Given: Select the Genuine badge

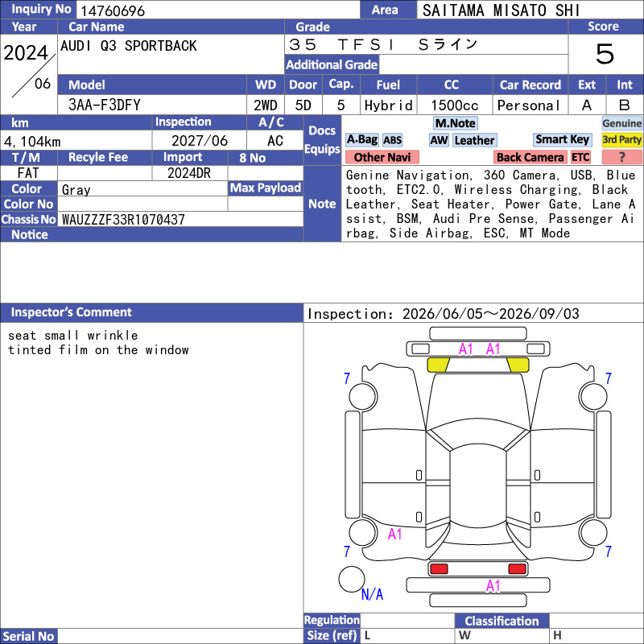Looking at the screenshot, I should tap(621, 123).
